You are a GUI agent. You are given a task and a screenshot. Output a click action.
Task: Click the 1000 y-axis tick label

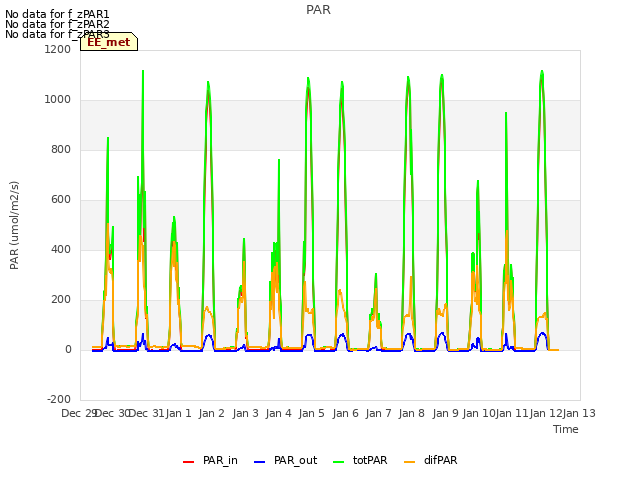tap(58, 100)
